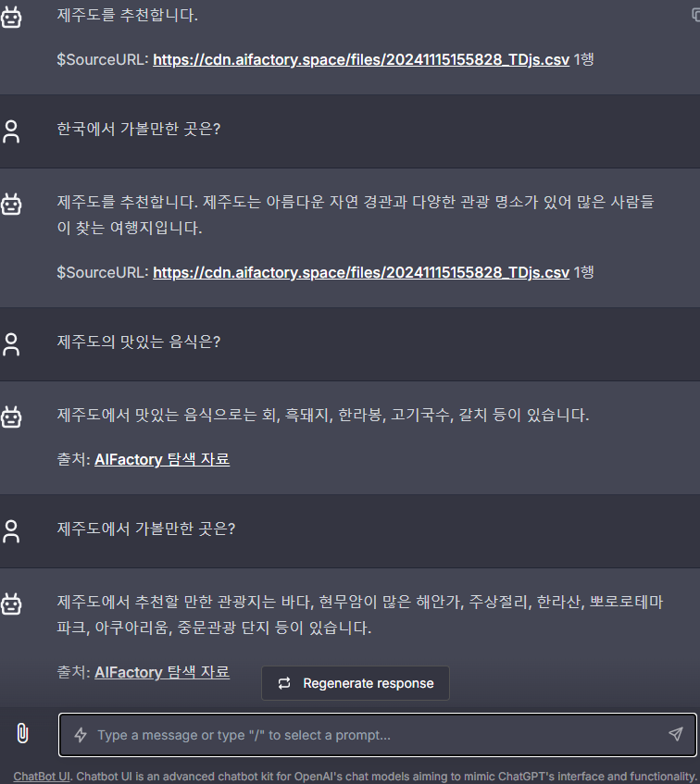This screenshot has width=700, height=784.
Task: Click user avatar beside '한국에서 가볼만한 곳은?'
Action: coord(11,131)
